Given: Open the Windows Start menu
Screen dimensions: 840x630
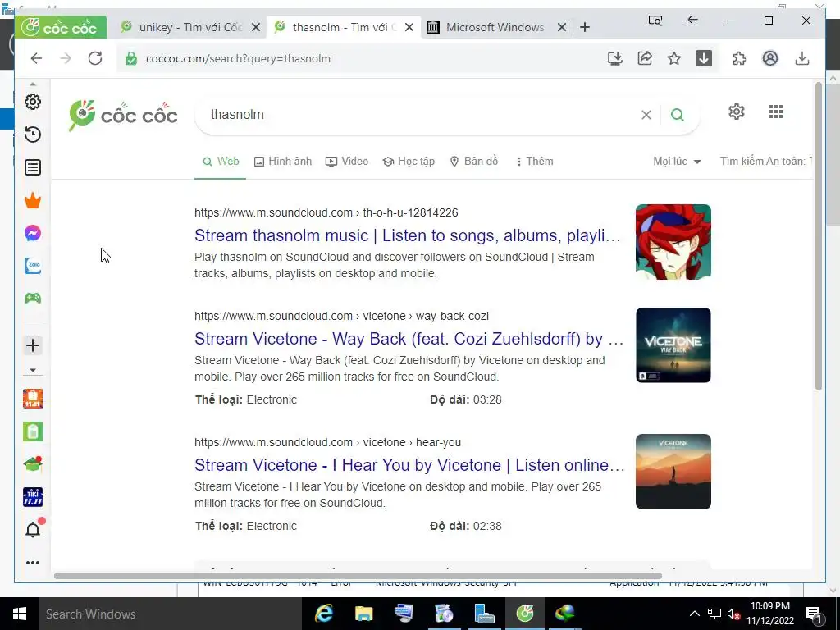Looking at the screenshot, I should coord(20,614).
